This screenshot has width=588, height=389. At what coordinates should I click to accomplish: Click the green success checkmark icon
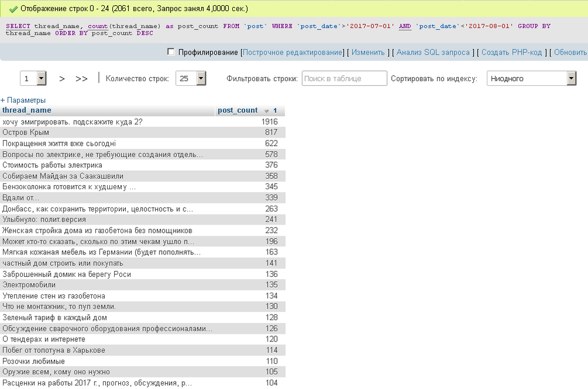pyautogui.click(x=13, y=10)
